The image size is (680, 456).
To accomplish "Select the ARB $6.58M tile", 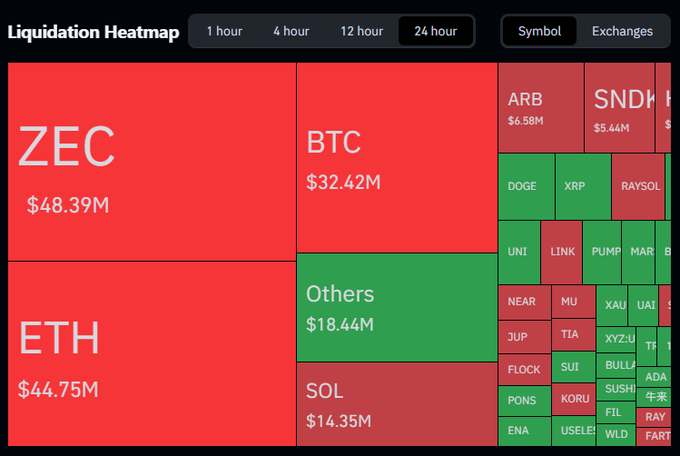I will click(x=541, y=108).
